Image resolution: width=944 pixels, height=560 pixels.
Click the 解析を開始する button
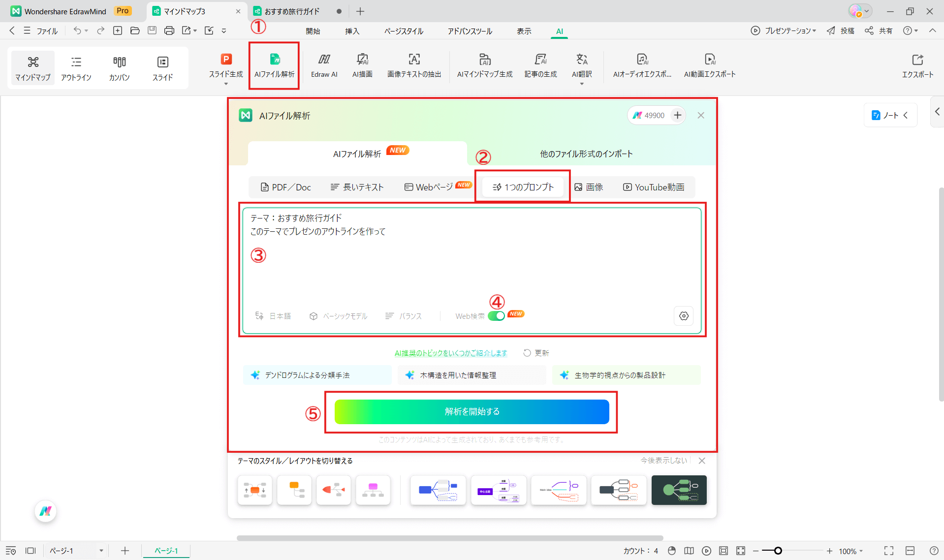click(x=471, y=411)
